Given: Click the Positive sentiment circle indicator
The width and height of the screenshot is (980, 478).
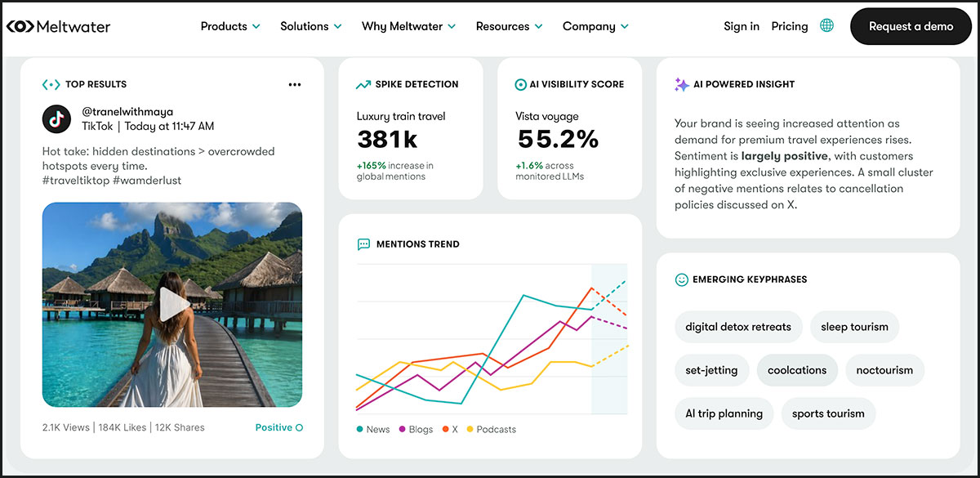Looking at the screenshot, I should tap(299, 427).
